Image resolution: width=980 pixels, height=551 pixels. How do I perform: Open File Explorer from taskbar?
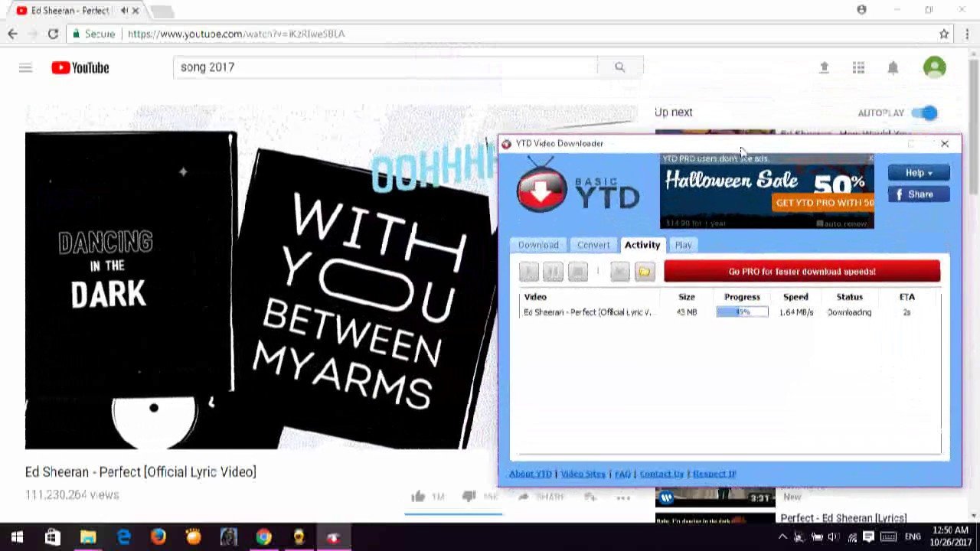[x=87, y=537]
